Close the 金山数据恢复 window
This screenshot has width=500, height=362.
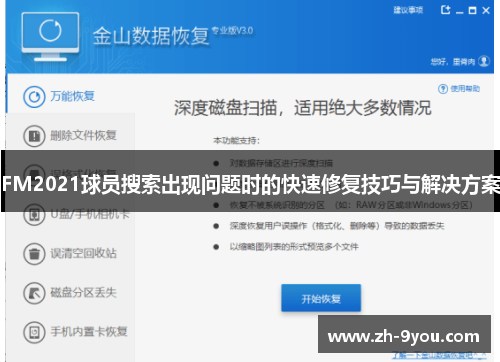(486, 11)
